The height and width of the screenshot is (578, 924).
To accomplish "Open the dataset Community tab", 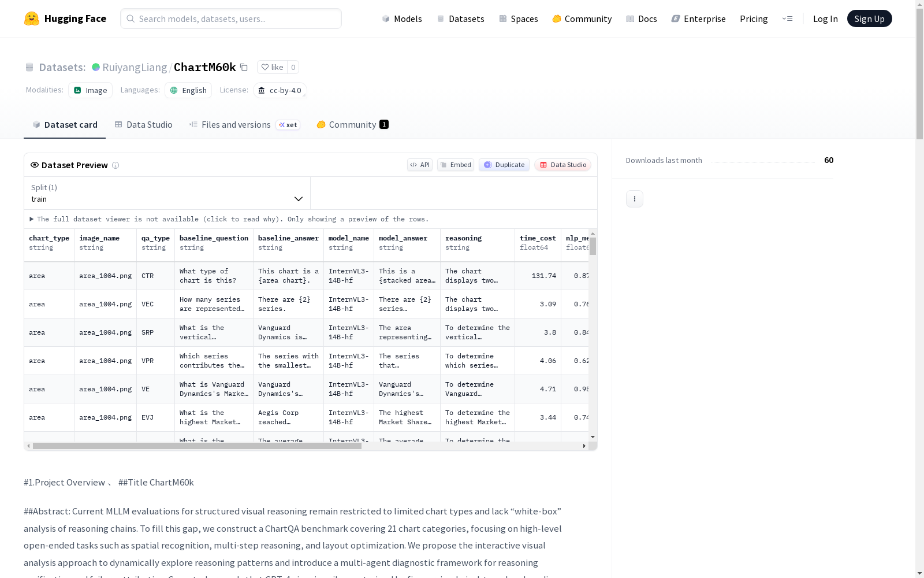I will coord(352,125).
